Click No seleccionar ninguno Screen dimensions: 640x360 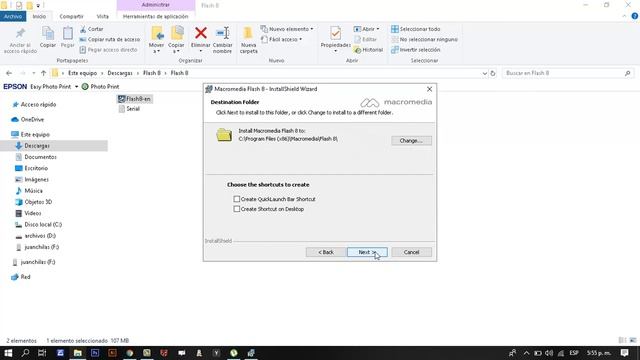pos(424,39)
